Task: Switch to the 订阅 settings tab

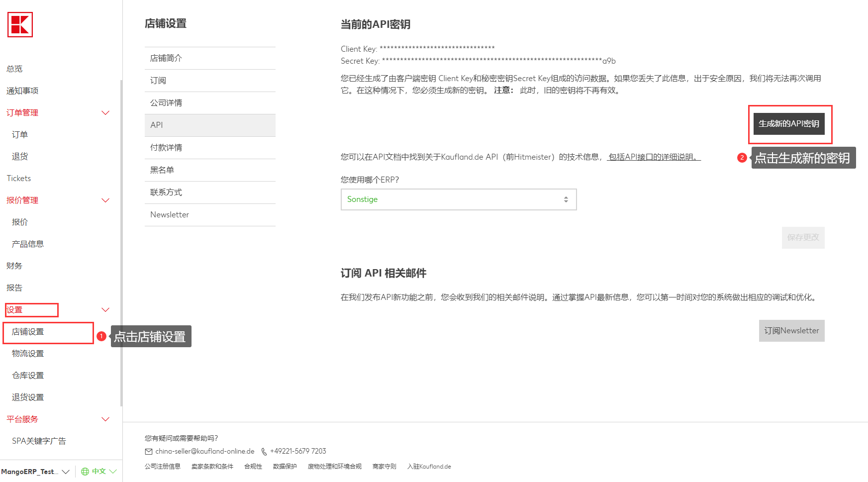Action: point(210,81)
